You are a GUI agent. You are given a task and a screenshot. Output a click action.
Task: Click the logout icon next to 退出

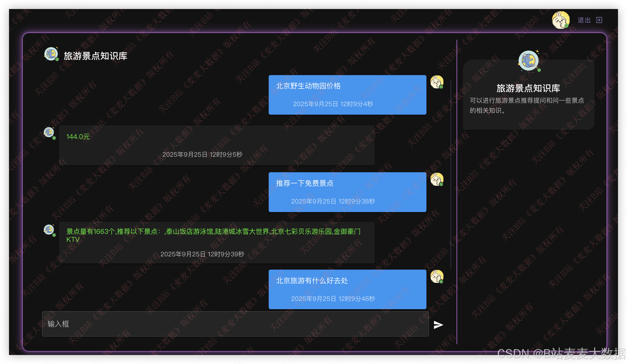(x=599, y=20)
